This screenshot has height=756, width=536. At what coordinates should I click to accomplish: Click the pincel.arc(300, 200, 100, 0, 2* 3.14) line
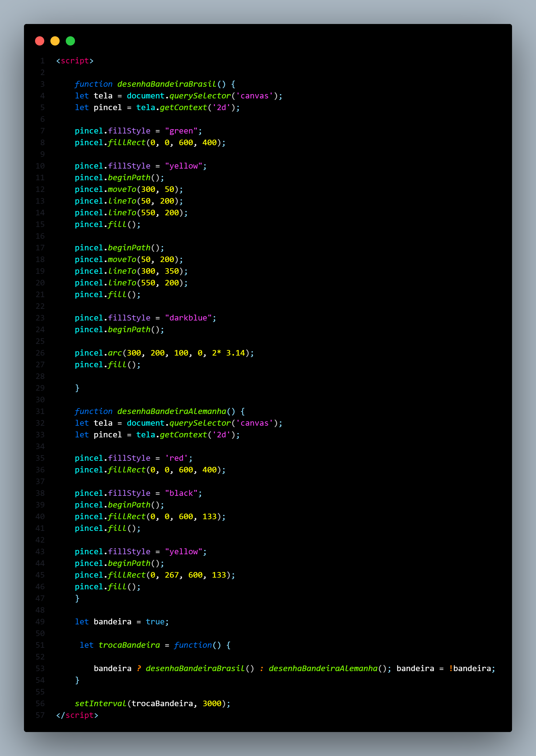(x=164, y=353)
